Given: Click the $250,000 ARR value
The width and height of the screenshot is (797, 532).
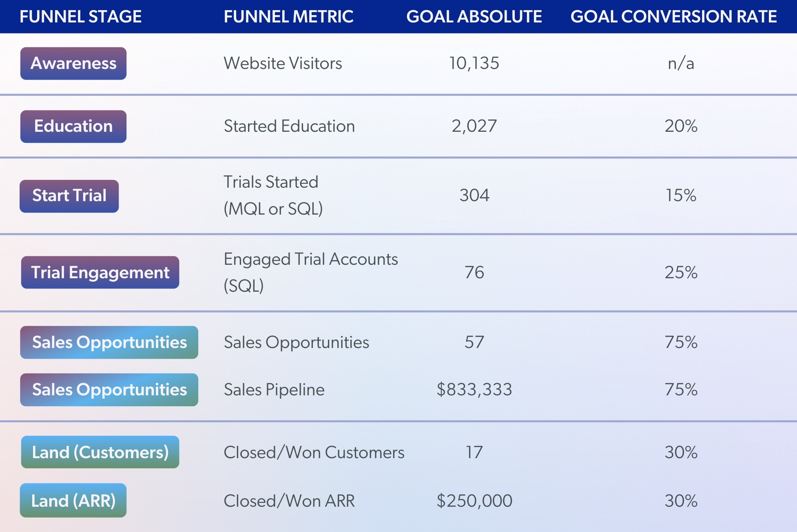Looking at the screenshot, I should click(x=474, y=501).
